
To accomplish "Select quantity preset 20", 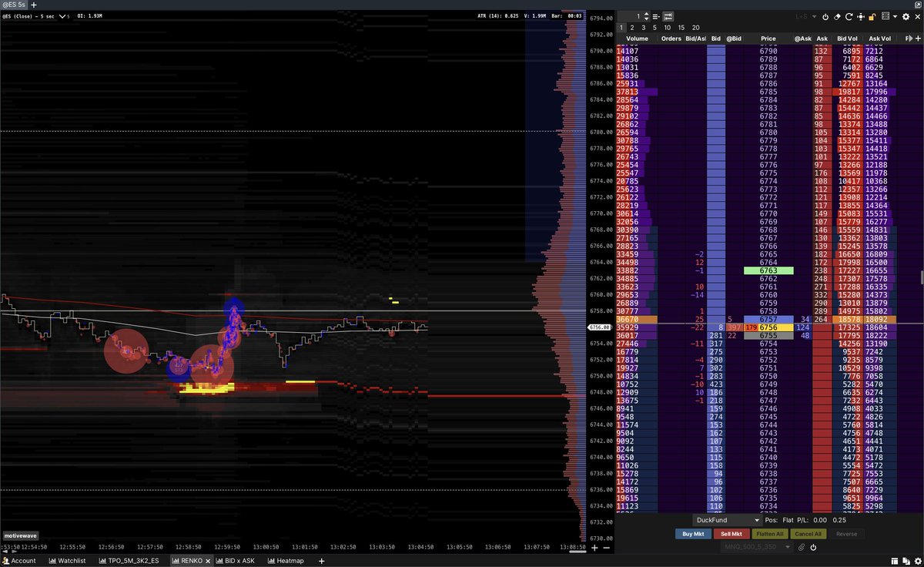I will click(696, 27).
